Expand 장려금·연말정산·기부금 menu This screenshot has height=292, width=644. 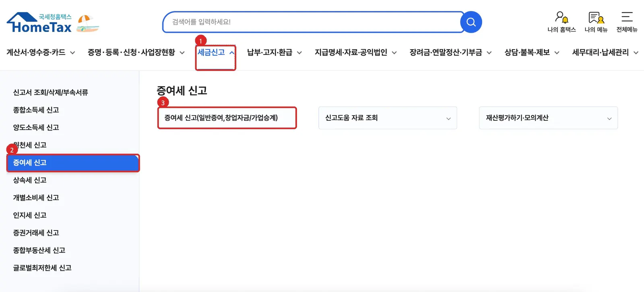pyautogui.click(x=450, y=52)
